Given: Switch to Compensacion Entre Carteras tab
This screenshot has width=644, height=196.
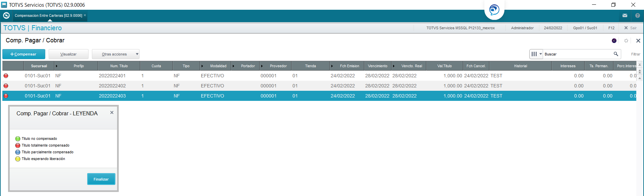Looking at the screenshot, I should pos(48,15).
